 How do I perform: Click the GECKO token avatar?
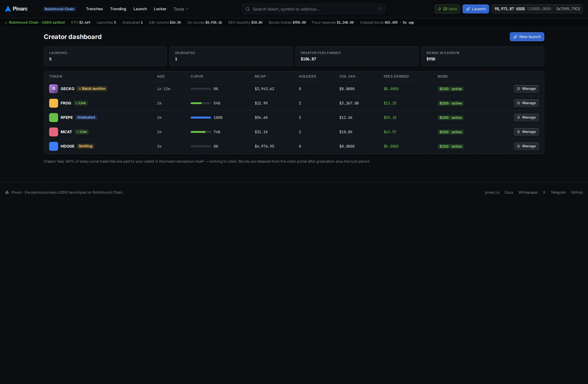(x=54, y=89)
